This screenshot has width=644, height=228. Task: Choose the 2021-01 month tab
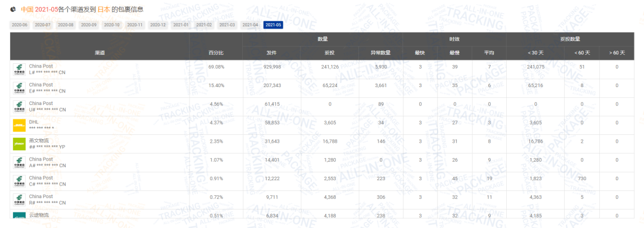click(181, 25)
